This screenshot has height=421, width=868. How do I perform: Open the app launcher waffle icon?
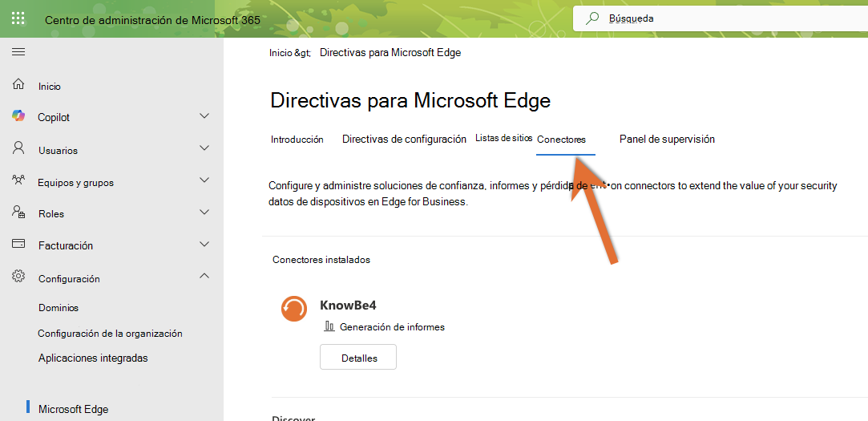18,18
